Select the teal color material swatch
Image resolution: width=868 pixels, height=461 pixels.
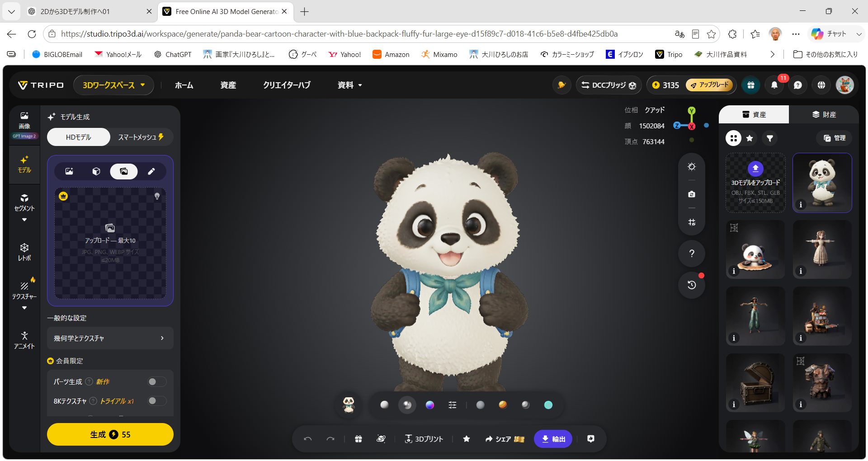(x=548, y=405)
